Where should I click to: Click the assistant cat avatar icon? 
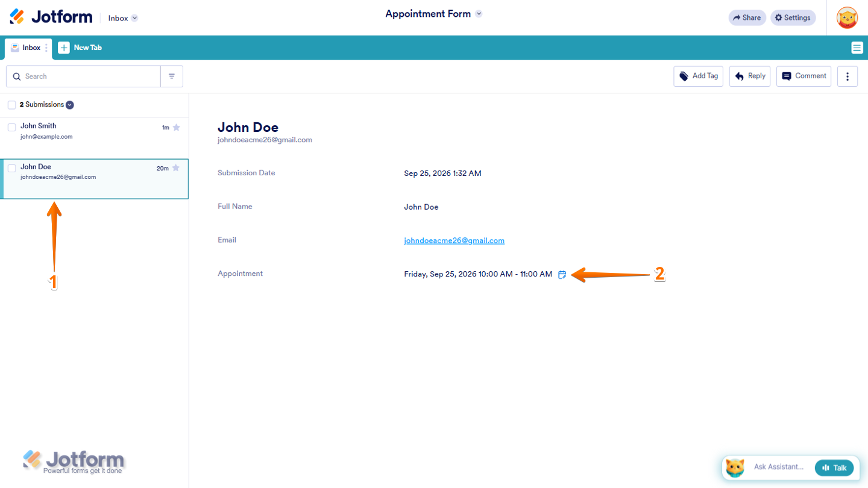(735, 468)
